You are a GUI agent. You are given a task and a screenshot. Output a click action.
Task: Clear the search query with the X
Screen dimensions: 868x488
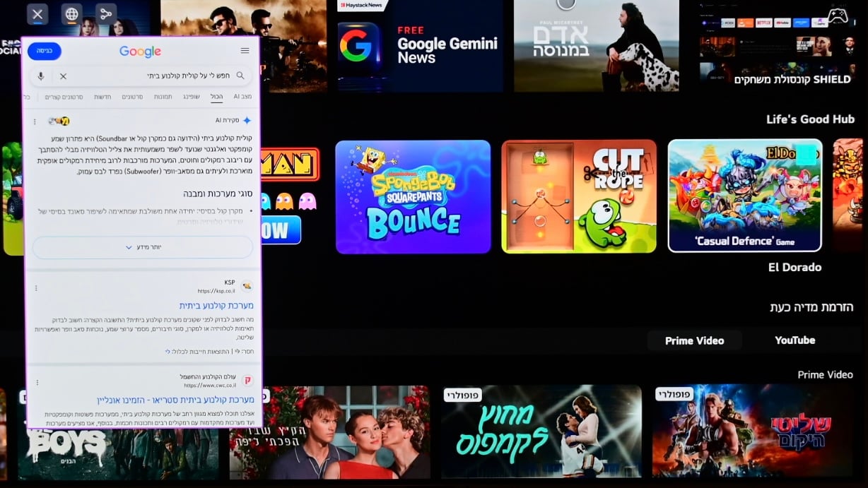tap(63, 76)
